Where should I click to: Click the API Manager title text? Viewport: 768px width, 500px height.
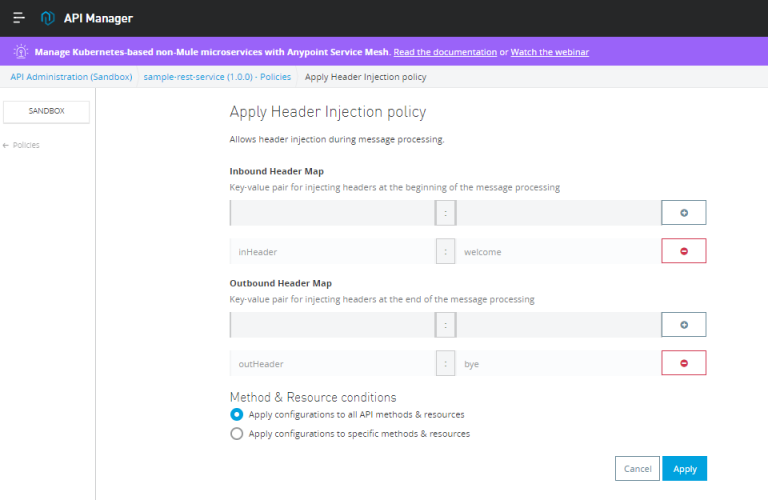[x=98, y=18]
